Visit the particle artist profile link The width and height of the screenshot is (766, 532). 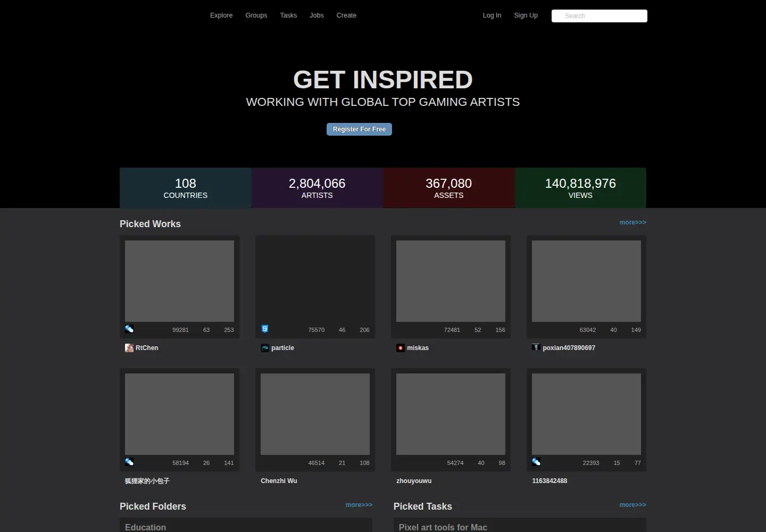[x=282, y=348]
